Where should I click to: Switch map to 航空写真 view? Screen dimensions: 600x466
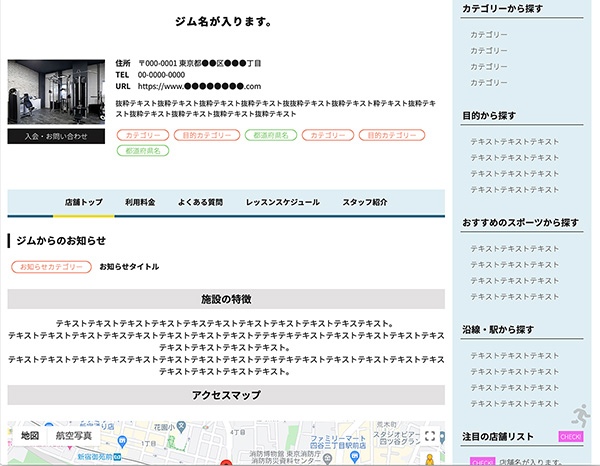tap(73, 436)
